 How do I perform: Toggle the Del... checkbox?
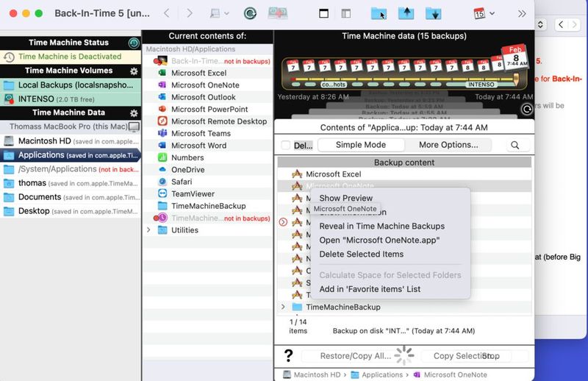286,146
